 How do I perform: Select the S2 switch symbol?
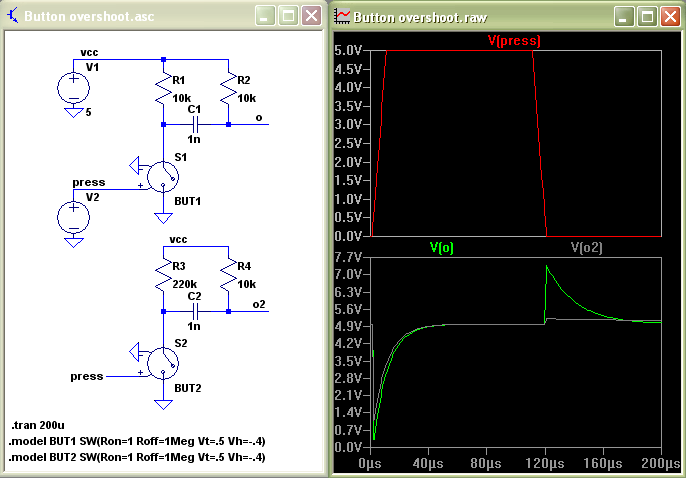(161, 362)
